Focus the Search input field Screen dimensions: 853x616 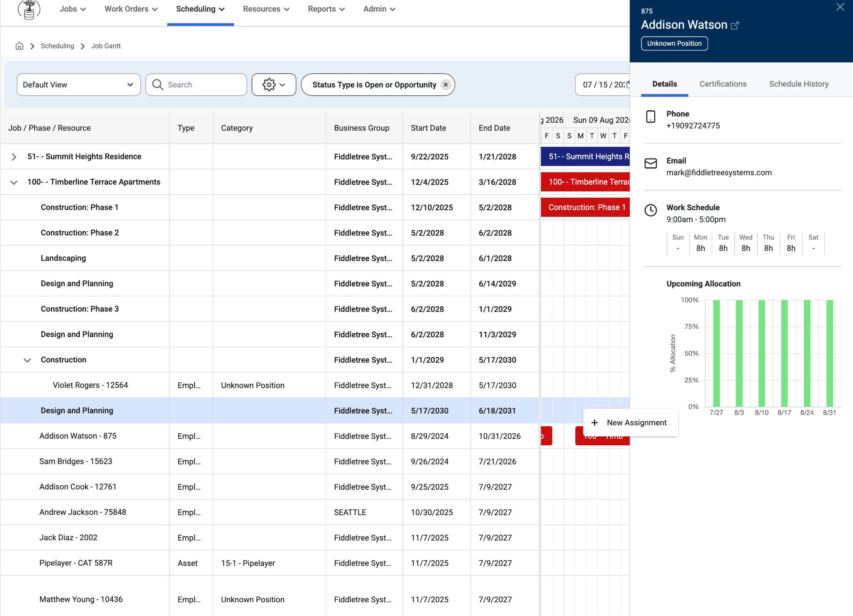pyautogui.click(x=196, y=84)
